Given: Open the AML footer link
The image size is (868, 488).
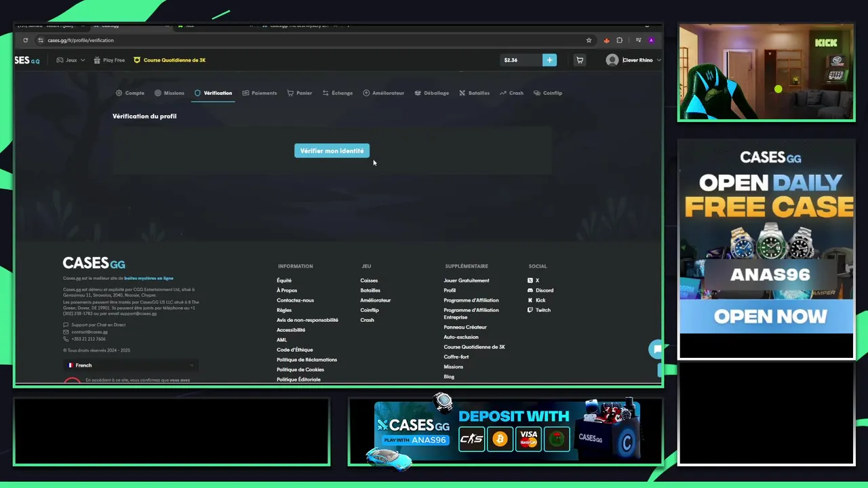Looking at the screenshot, I should pyautogui.click(x=281, y=340).
